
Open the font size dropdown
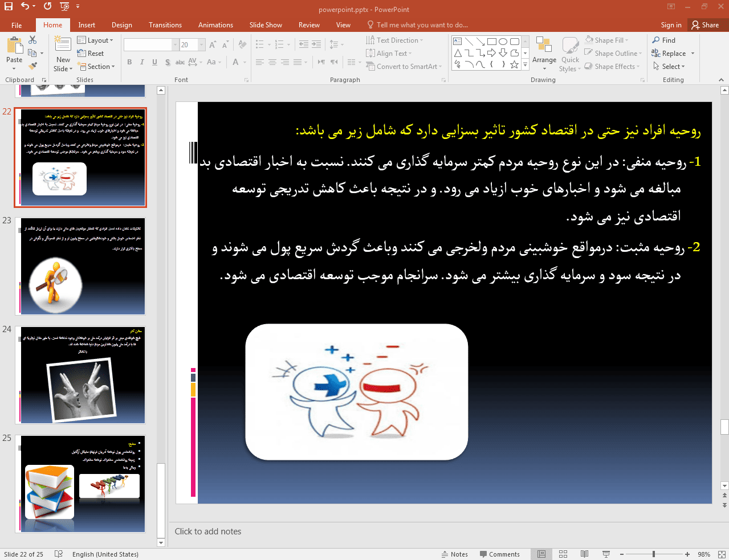coord(202,44)
